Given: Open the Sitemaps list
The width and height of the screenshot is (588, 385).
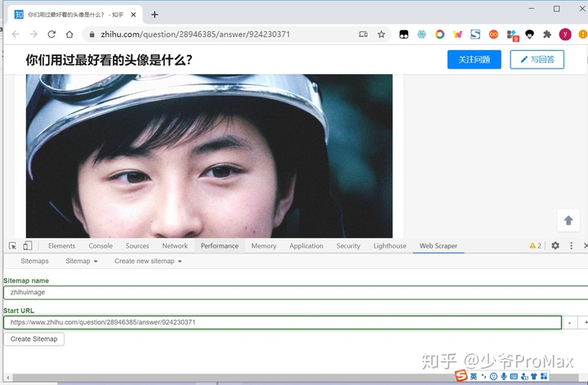Looking at the screenshot, I should 34,261.
